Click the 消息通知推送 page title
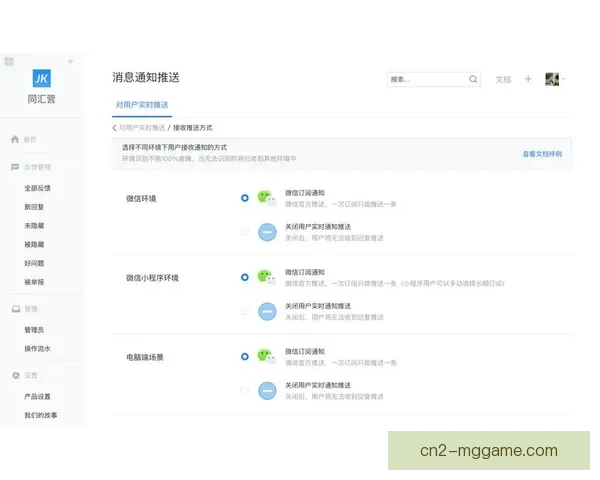Screen dimensions: 600x480 click(x=146, y=77)
